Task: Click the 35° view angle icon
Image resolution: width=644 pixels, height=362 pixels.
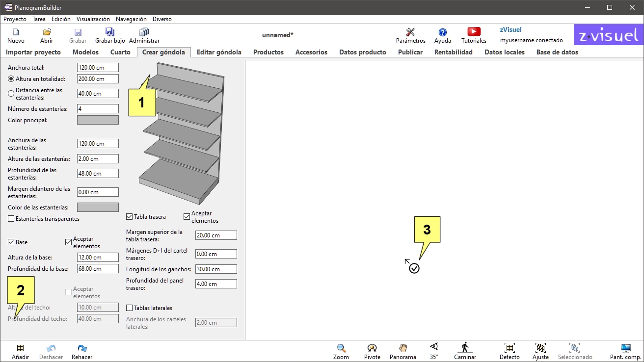Action: (x=434, y=346)
